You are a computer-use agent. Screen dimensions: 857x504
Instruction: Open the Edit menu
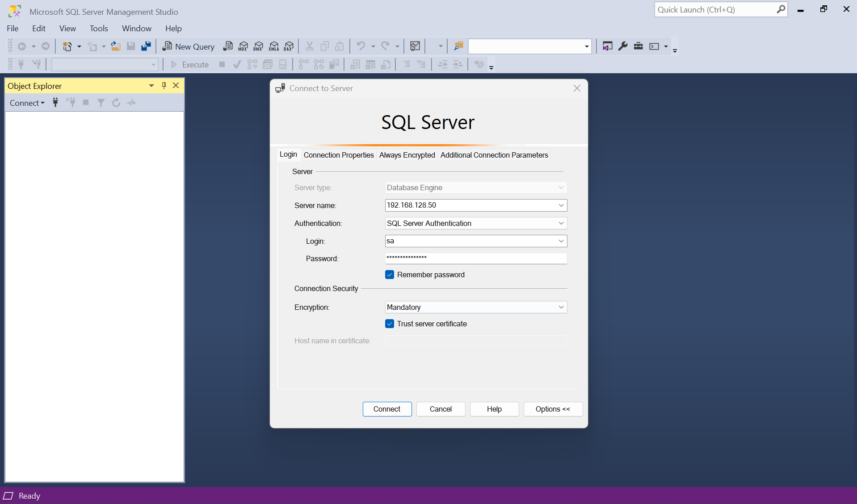point(39,29)
